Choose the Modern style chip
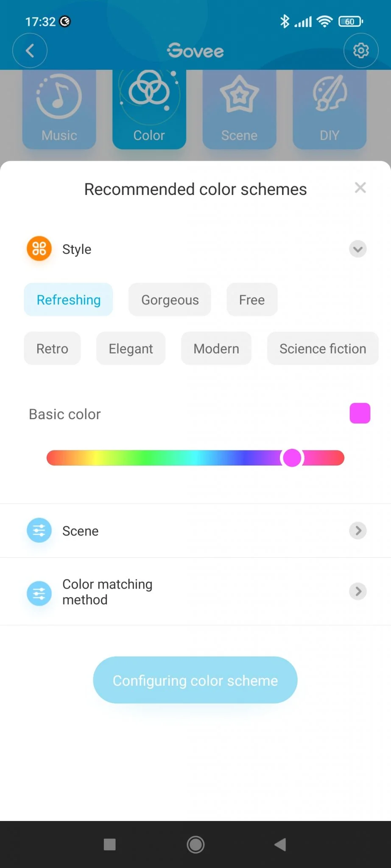The width and height of the screenshot is (391, 868). (216, 348)
